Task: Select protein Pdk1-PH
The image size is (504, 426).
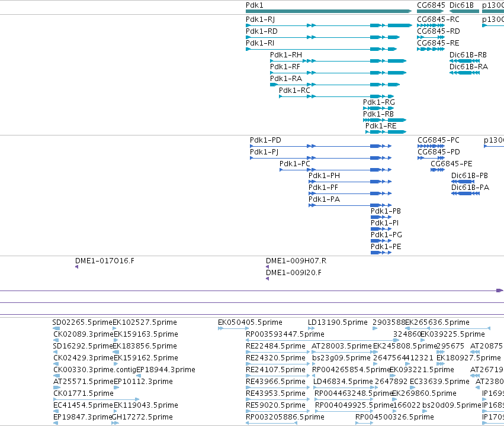Action: point(350,182)
